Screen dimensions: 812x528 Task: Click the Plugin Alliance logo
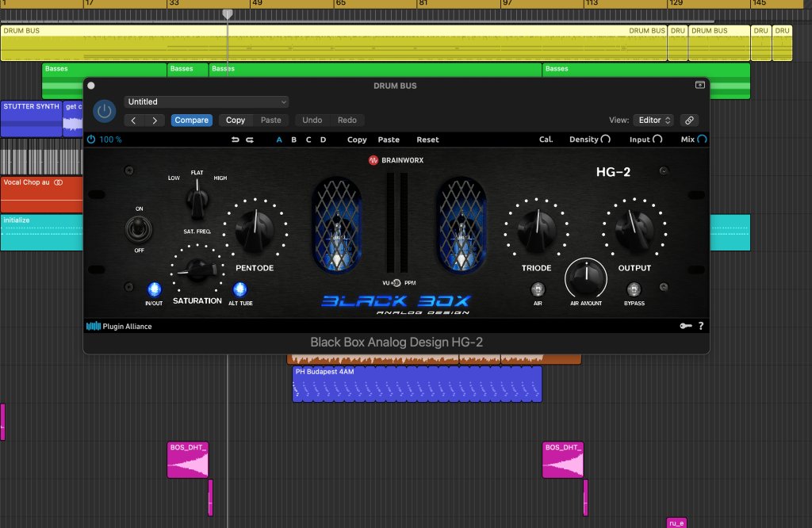[119, 326]
